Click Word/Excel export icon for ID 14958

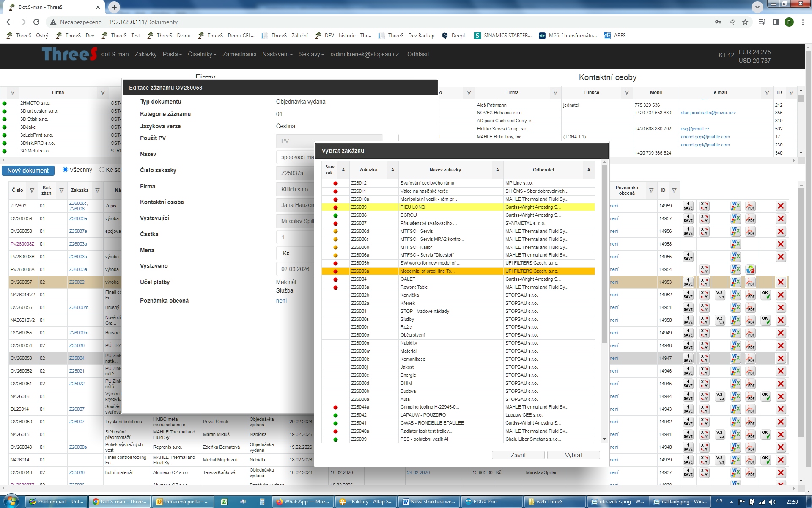point(736,244)
